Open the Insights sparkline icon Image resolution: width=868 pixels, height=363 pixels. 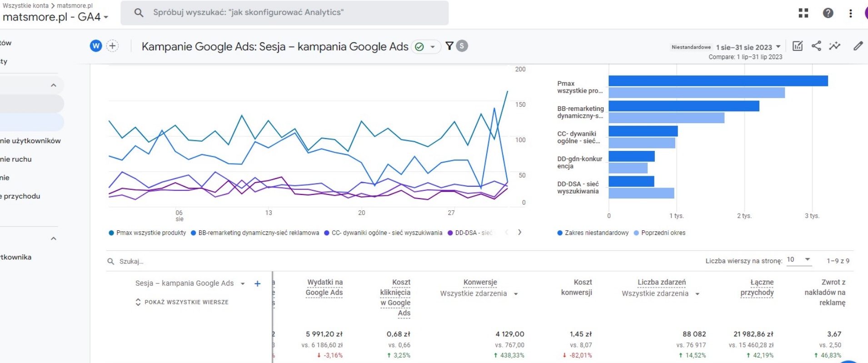834,46
